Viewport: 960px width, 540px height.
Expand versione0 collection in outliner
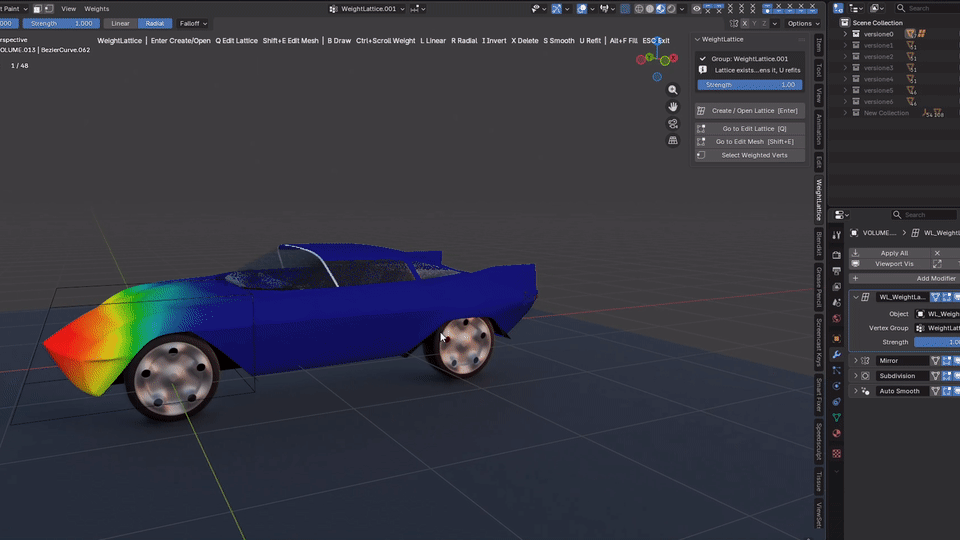point(846,34)
